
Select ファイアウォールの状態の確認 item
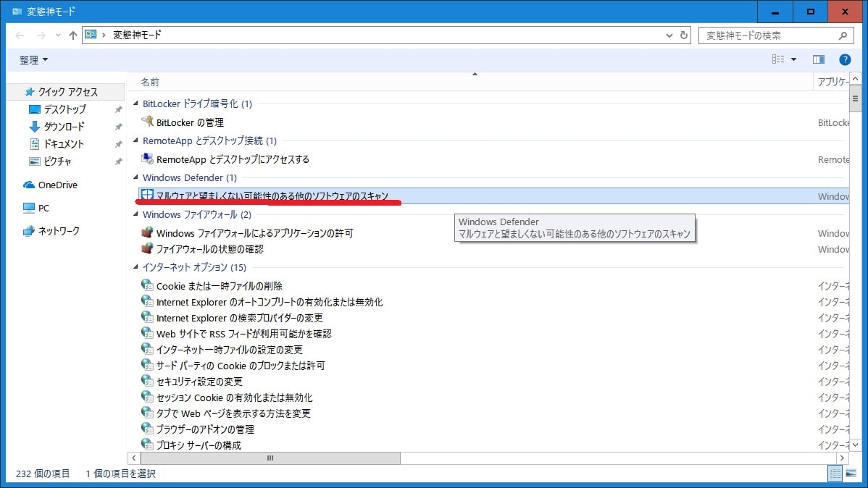point(210,249)
